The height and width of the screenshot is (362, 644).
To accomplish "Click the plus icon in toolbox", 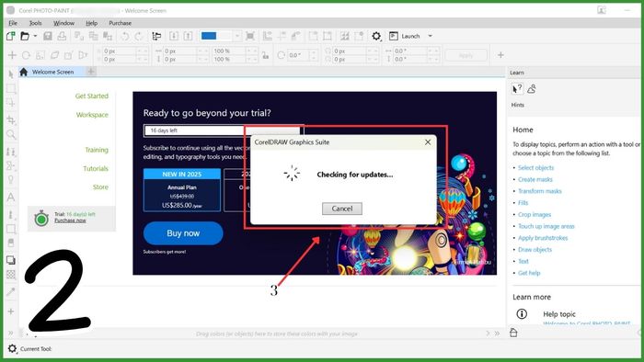I will pos(11,311).
